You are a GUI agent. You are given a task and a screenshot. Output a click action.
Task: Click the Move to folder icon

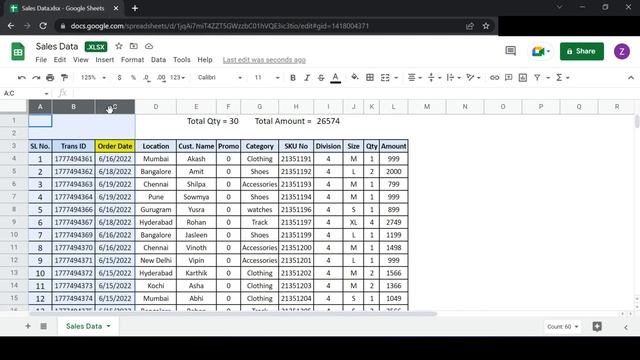click(133, 46)
